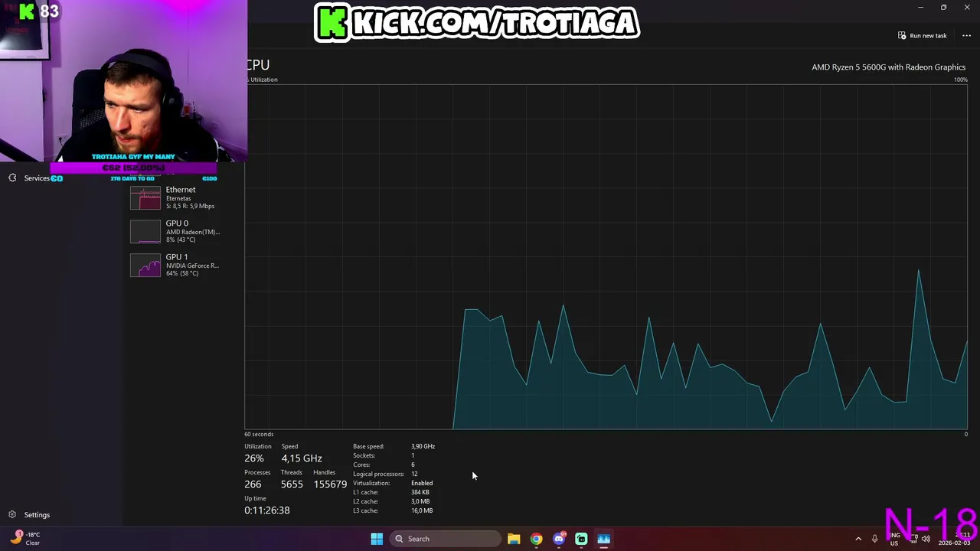The image size is (980, 551).
Task: Open the three-dots more options menu
Action: (x=966, y=36)
